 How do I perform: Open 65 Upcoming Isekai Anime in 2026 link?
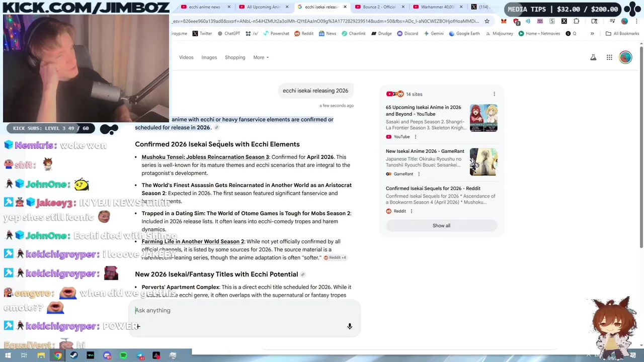point(423,111)
